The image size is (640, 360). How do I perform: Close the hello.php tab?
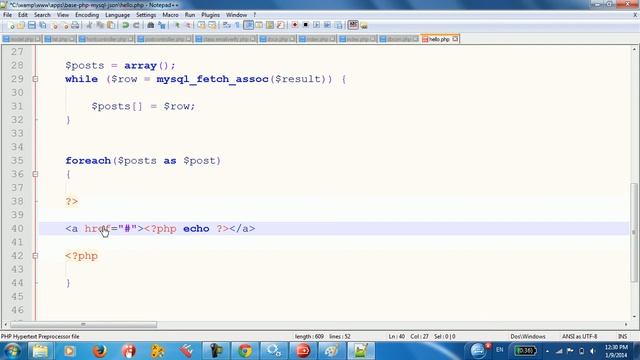tap(456, 39)
